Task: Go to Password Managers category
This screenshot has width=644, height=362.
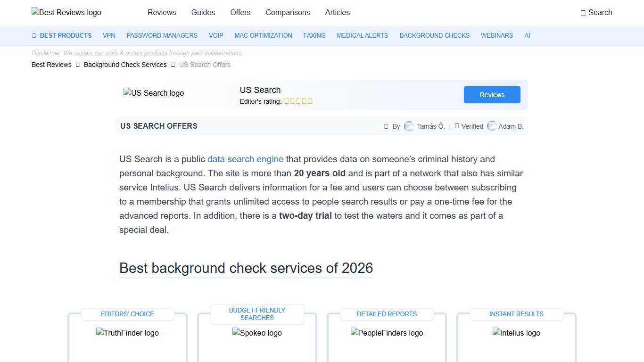Action: (x=162, y=35)
